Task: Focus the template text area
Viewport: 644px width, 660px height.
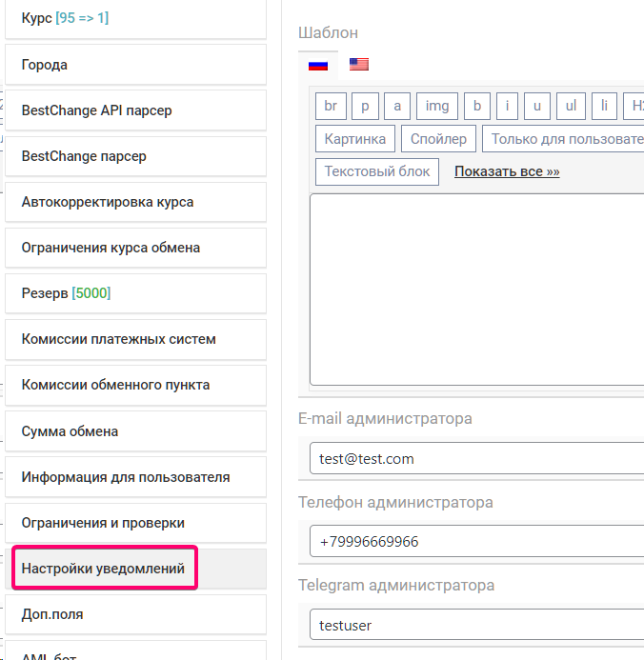Action: tap(476, 290)
